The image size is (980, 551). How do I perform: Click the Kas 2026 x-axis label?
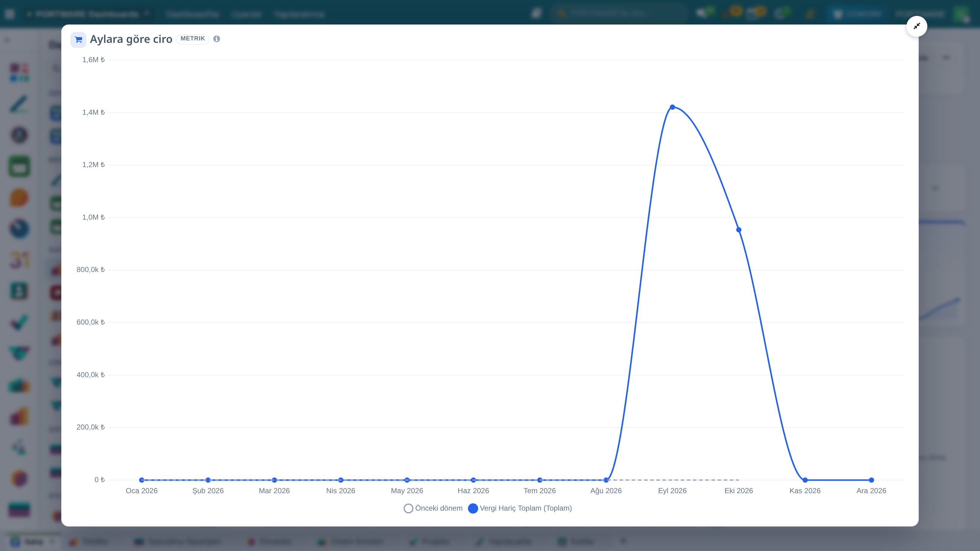tap(805, 490)
